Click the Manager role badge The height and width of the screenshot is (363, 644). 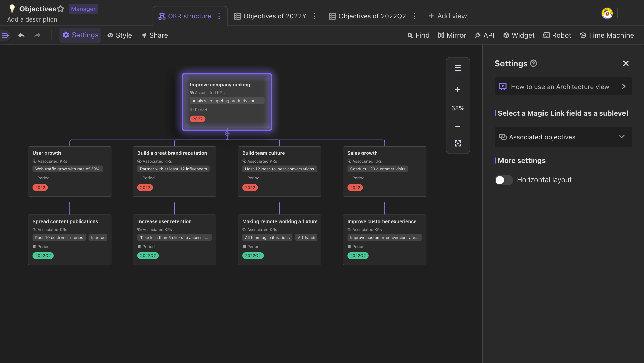[83, 9]
